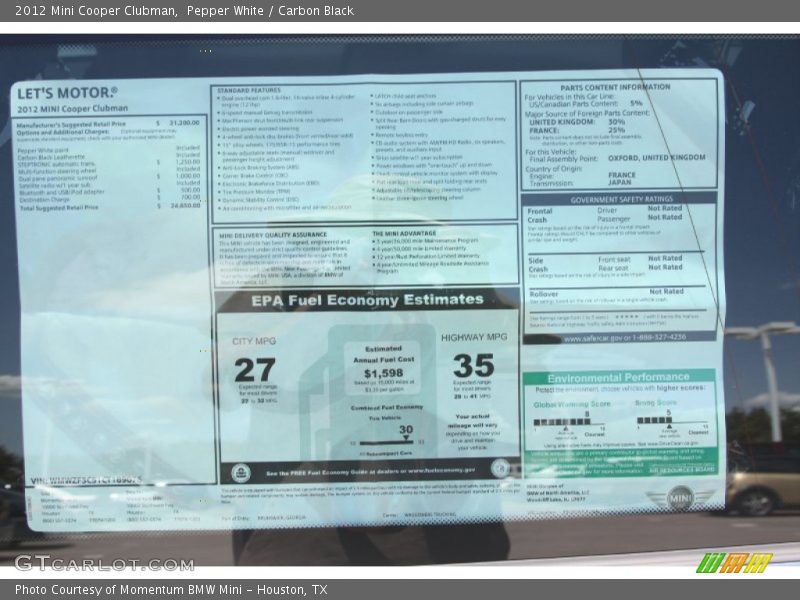Click the 'PARTS CONTENT INFORMATION' heading

[x=615, y=87]
